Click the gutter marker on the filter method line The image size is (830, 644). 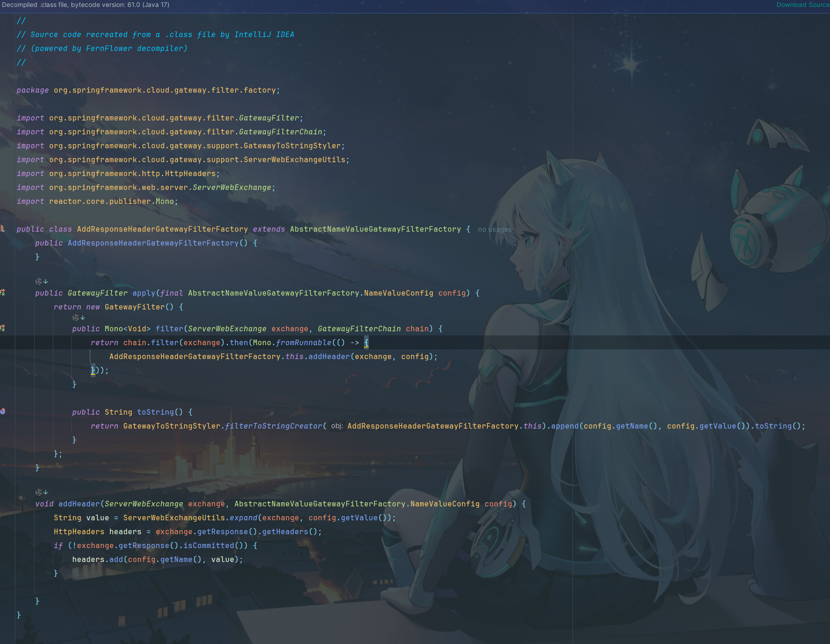2,328
